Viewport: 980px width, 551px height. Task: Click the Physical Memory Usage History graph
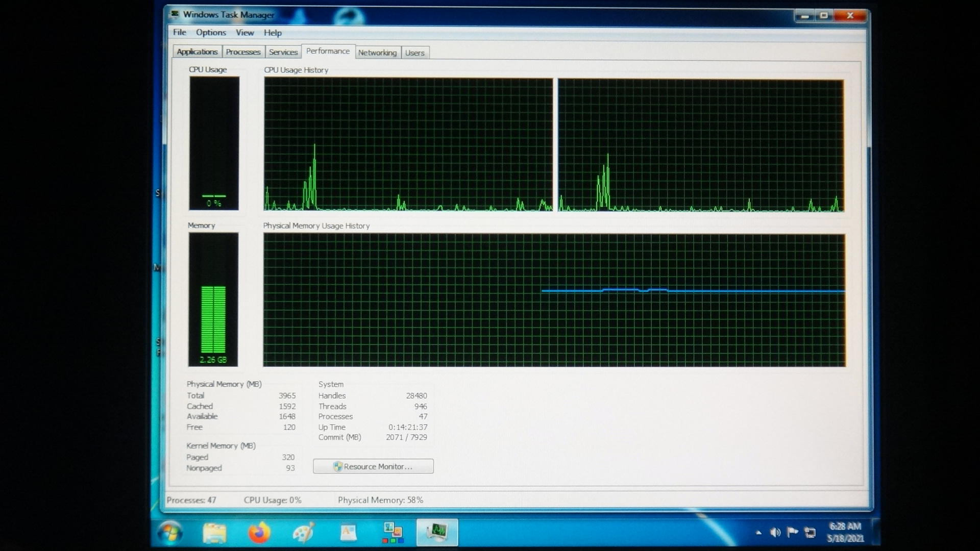tap(554, 300)
